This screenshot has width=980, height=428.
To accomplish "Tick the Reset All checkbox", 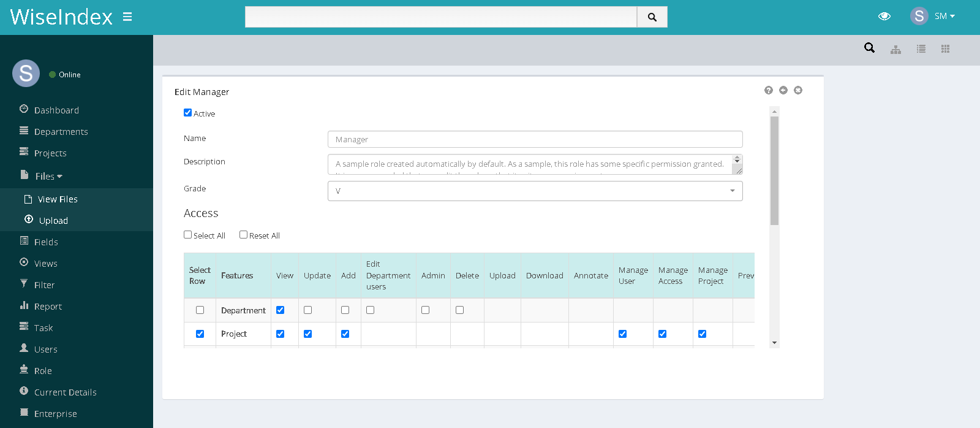I will [x=243, y=235].
